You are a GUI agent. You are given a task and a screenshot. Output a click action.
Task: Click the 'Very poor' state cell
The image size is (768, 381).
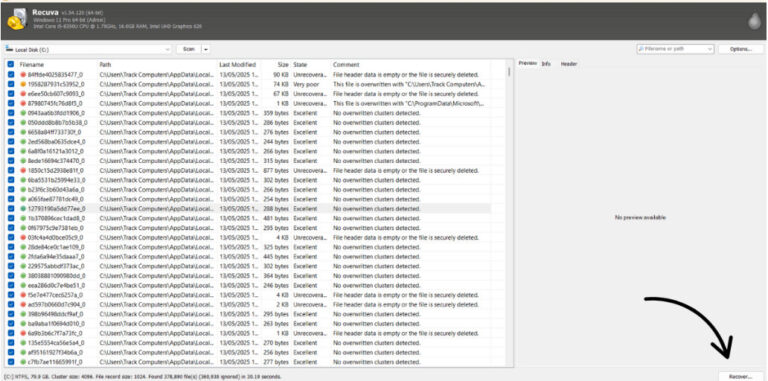[305, 84]
